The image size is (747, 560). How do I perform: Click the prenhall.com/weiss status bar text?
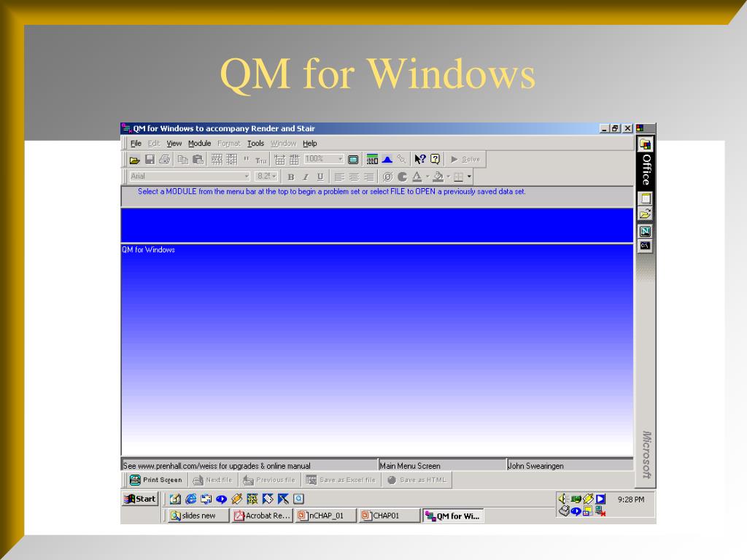pyautogui.click(x=217, y=466)
